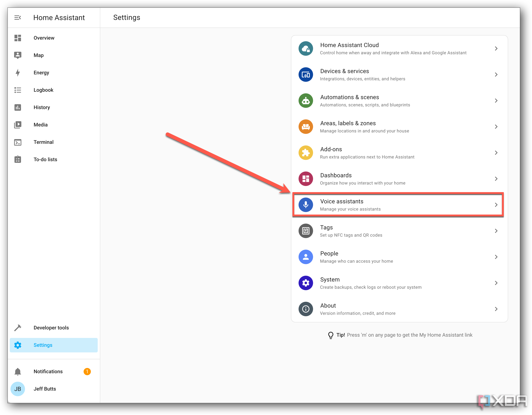This screenshot has height=415, width=532.
Task: Expand Dashboards chevron arrow
Action: (496, 179)
